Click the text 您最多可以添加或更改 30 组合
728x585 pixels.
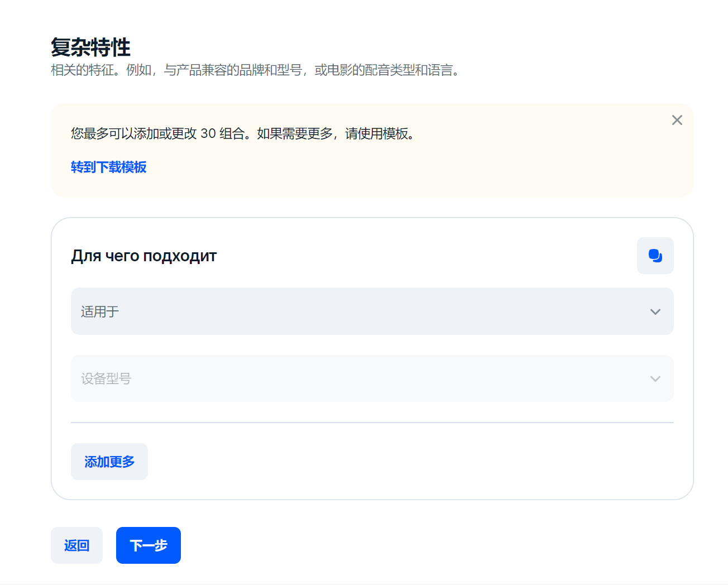click(x=157, y=134)
